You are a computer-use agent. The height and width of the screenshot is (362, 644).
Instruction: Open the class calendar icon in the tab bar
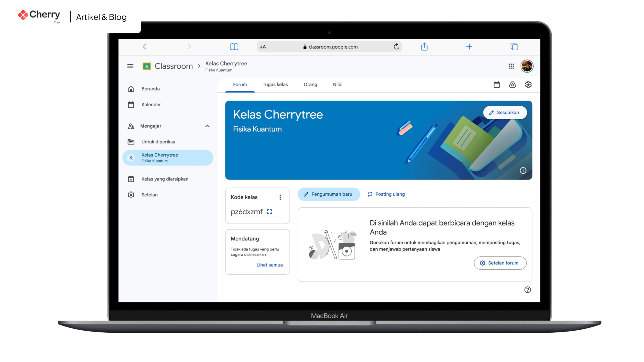497,85
